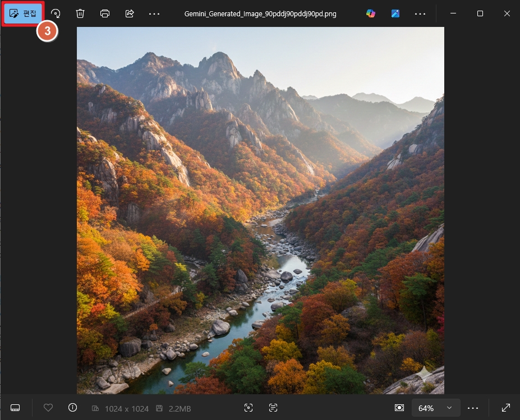Click the fit-to-window zoom icon
Viewport: 520px width, 420px height.
coord(399,408)
